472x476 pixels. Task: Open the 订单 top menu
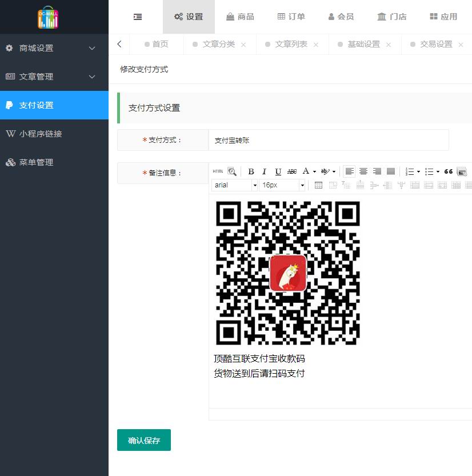[291, 17]
